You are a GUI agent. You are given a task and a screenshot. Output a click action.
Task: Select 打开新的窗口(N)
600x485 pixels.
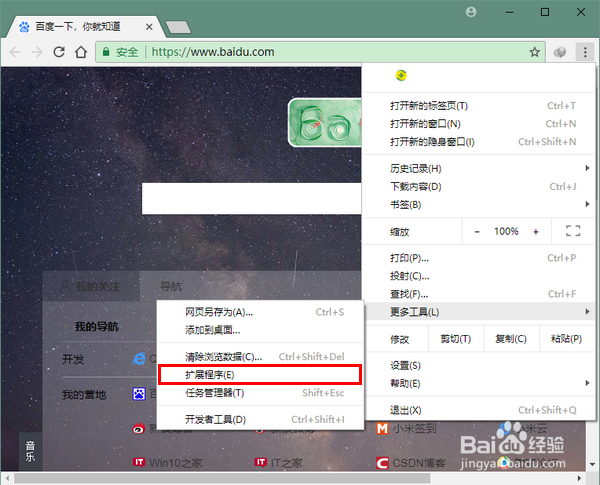coord(478,124)
